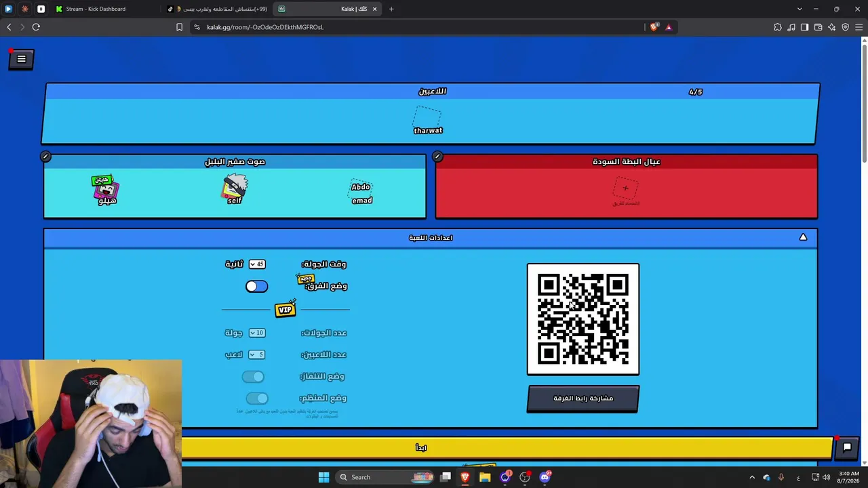Screen dimensions: 868x488
Task: Click the اللاعبين players header text
Action: 433,91
